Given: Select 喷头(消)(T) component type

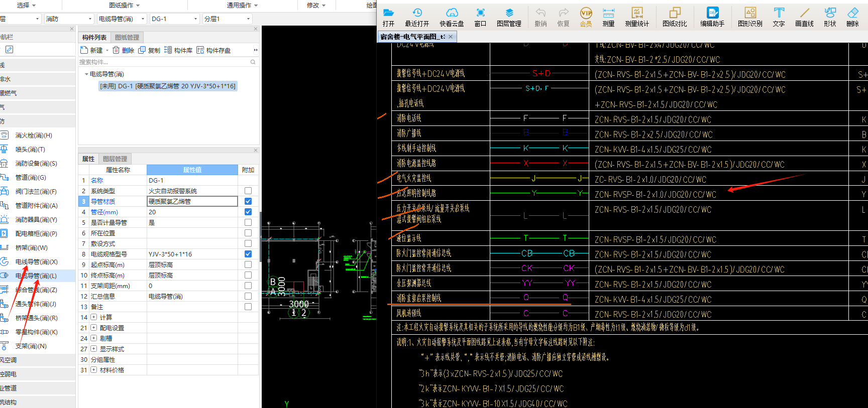Looking at the screenshot, I should click(x=30, y=150).
